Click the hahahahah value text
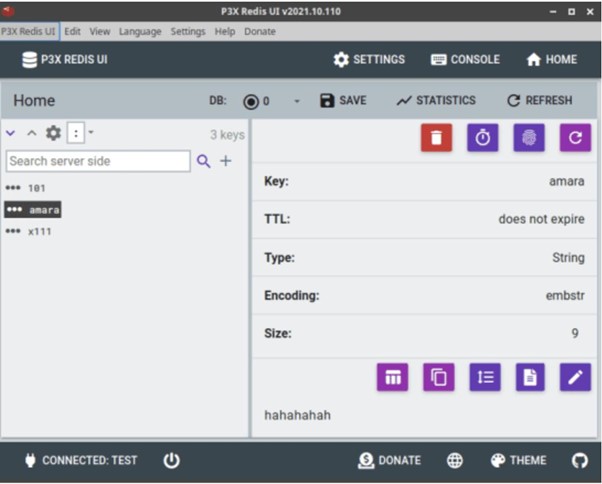Screen dimensions: 602x484 point(297,415)
